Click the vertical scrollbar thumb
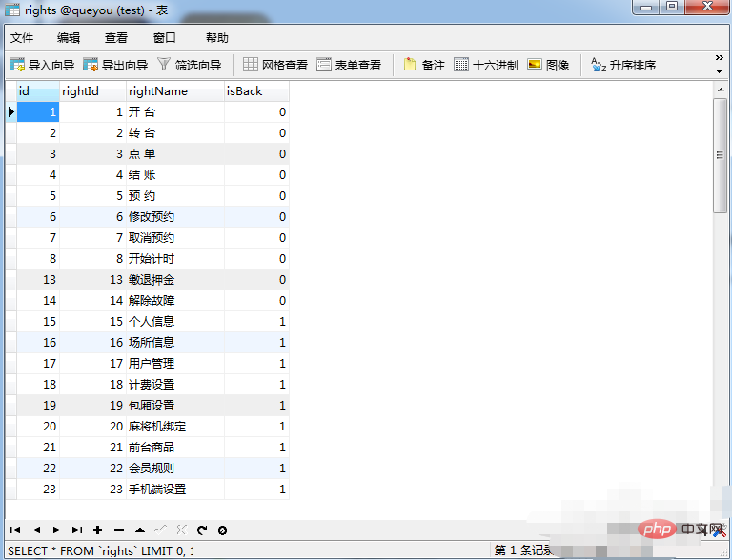Screen dimensions: 732x560 (x=721, y=155)
